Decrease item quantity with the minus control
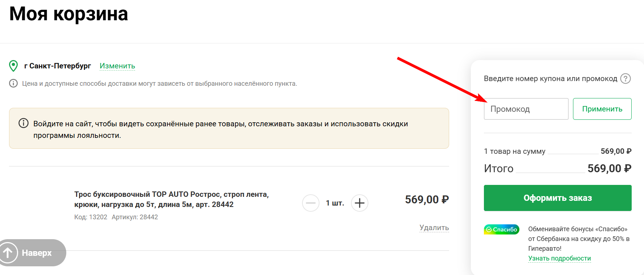The width and height of the screenshot is (644, 275). click(x=311, y=203)
